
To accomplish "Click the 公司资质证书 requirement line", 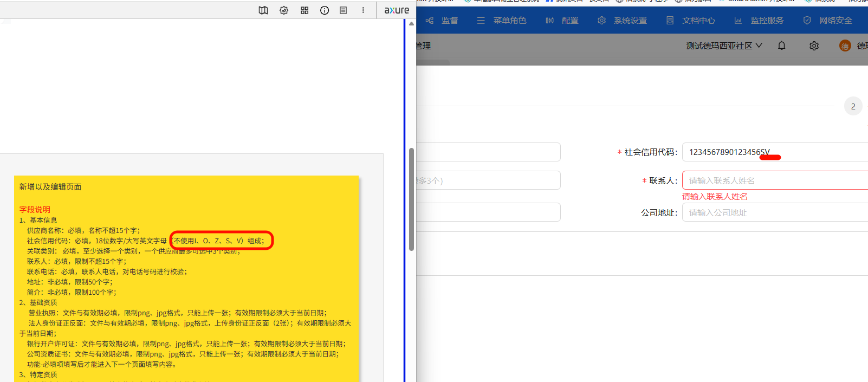I will click(x=183, y=354).
